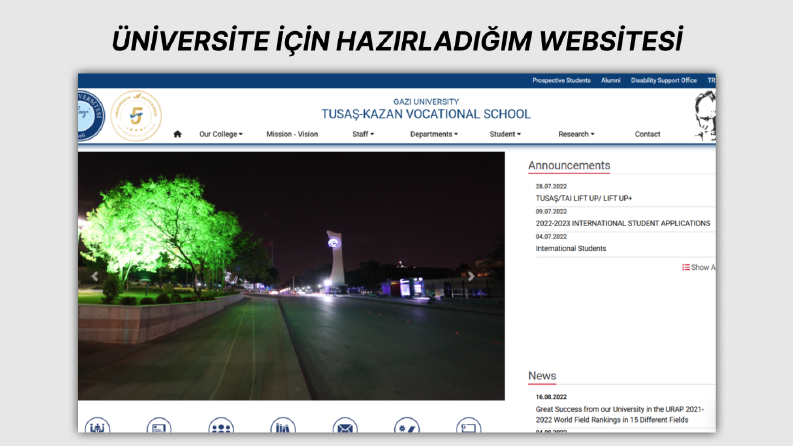This screenshot has height=446, width=793.
Task: Open the Mission - Vision page
Action: coord(292,134)
